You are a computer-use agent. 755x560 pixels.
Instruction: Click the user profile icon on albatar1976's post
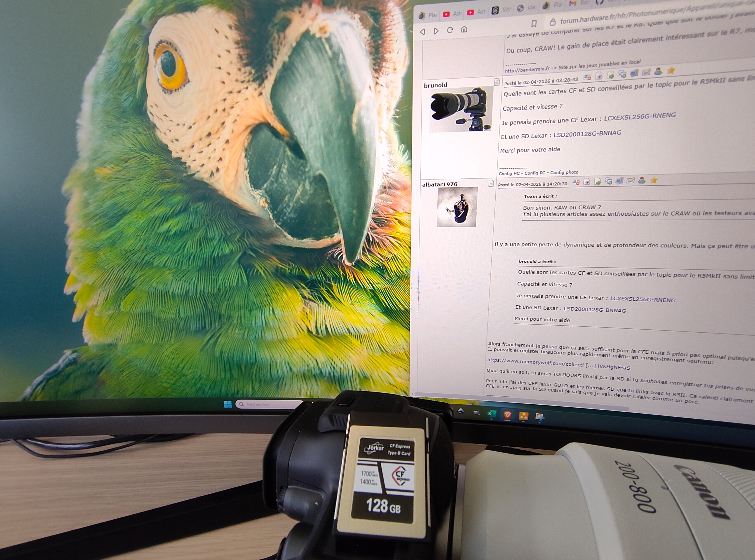641,181
